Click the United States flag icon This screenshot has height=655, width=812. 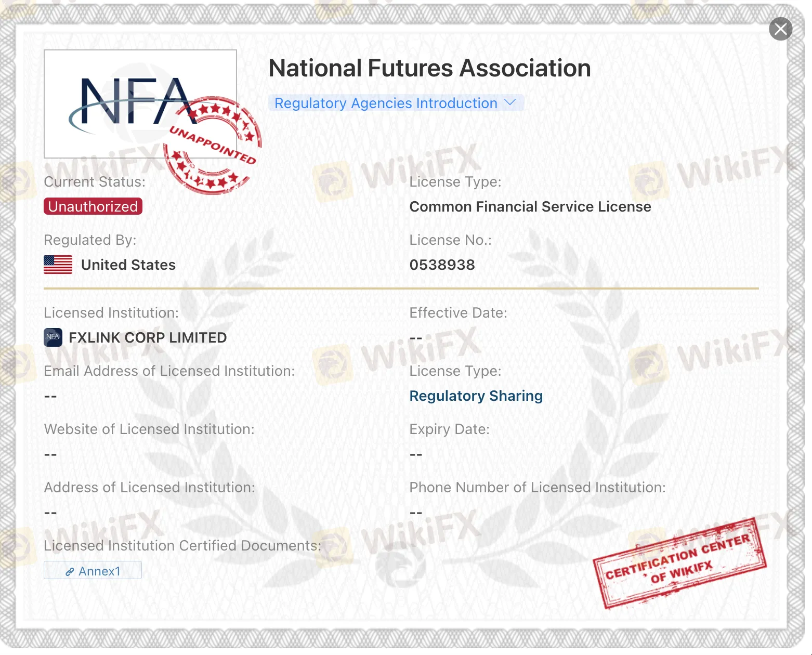58,265
